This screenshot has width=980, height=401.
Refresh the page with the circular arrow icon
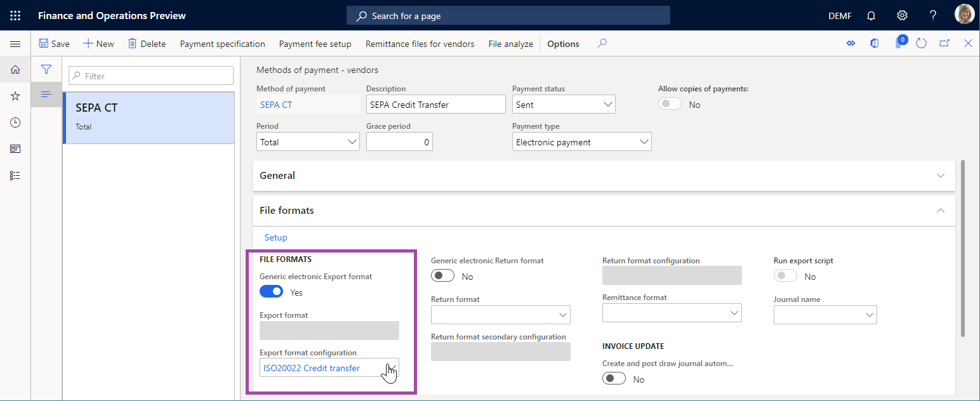(x=921, y=43)
